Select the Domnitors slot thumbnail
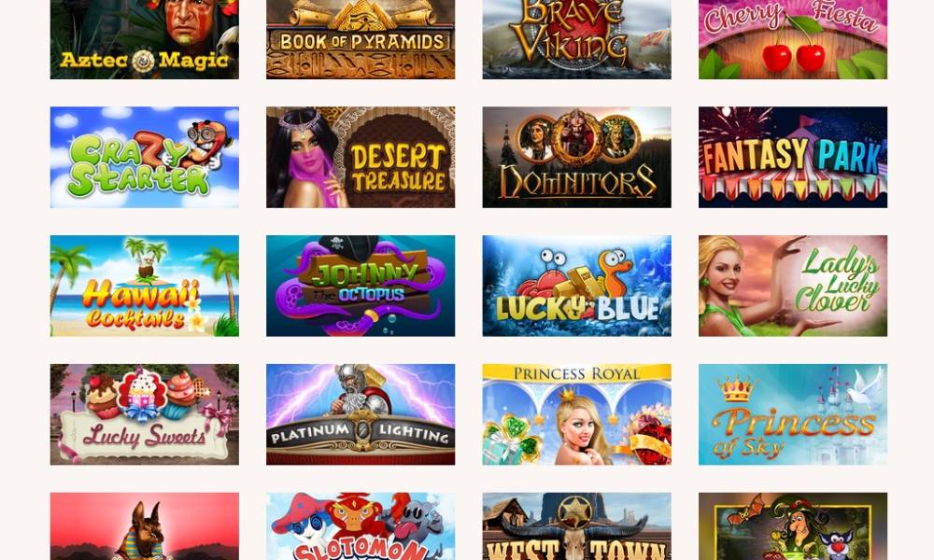 click(576, 157)
